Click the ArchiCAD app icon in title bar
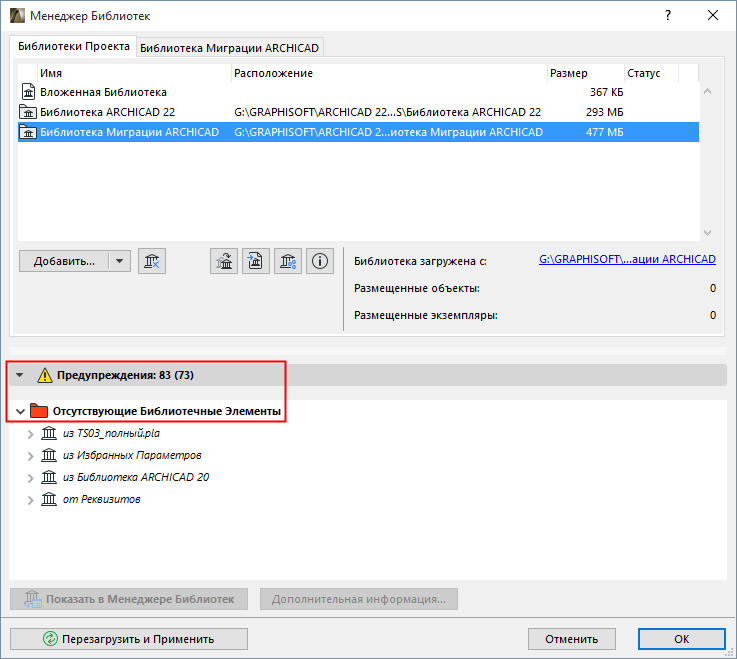The height and width of the screenshot is (659, 737). 17,16
